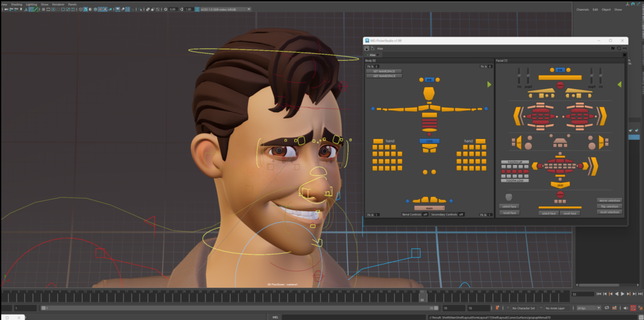Toggle the red auto-key icon

pyautogui.click(x=633, y=308)
